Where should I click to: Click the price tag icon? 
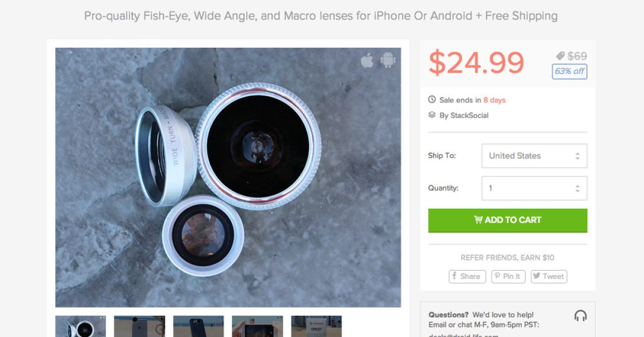click(560, 56)
